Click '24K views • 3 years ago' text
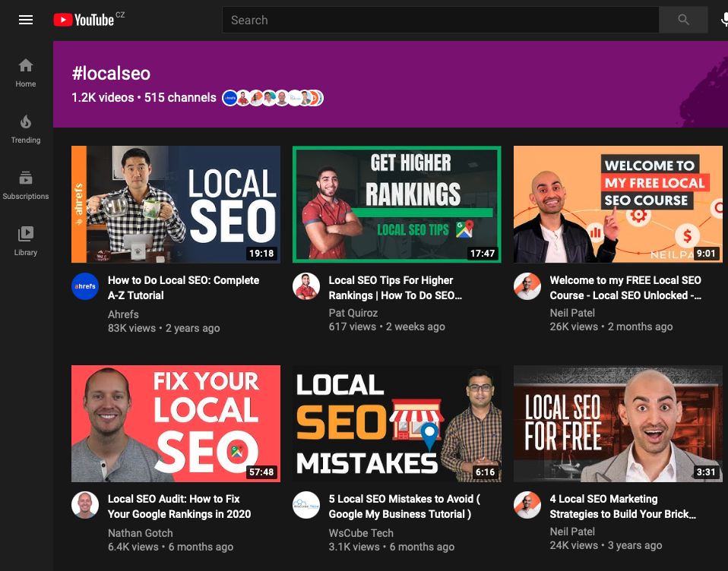 [606, 545]
